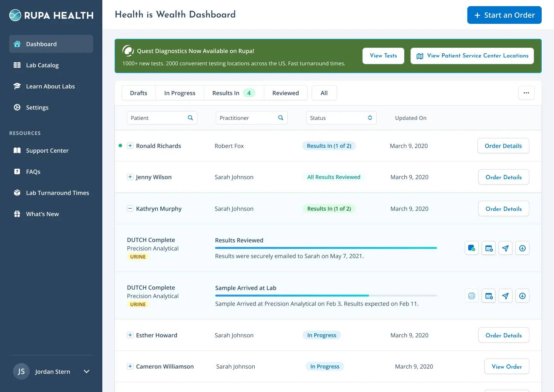Open Dashboard from the sidebar
The height and width of the screenshot is (392, 554).
[51, 44]
